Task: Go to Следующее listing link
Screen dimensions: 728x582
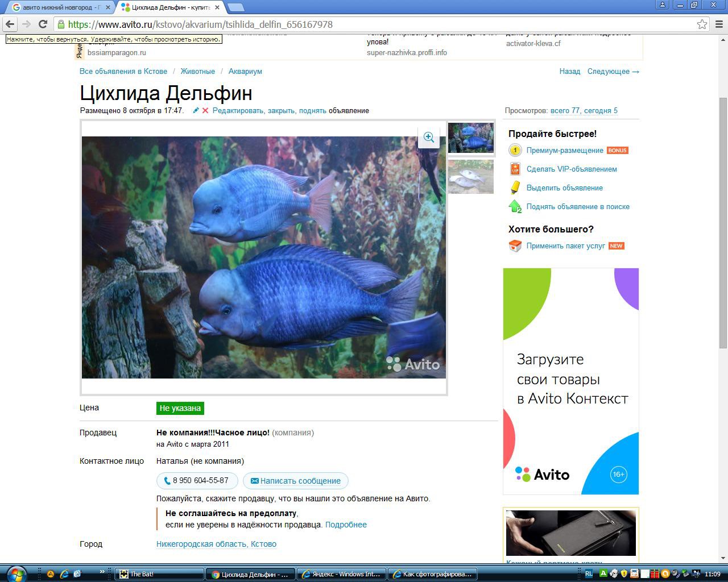Action: point(613,71)
